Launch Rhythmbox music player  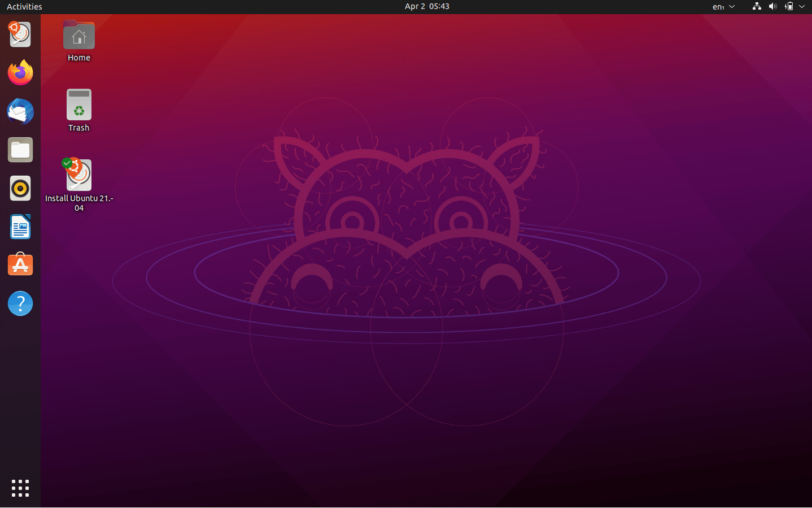[20, 188]
